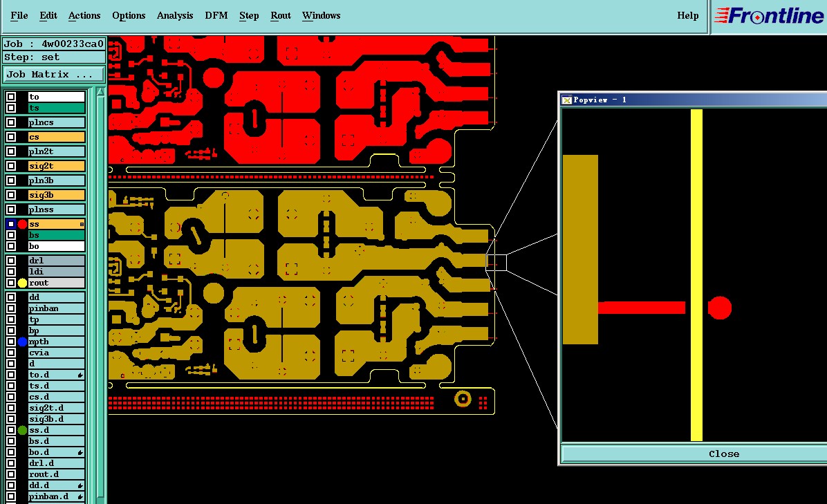The image size is (827, 504).
Task: Select the drl.d layer name
Action: pos(57,464)
